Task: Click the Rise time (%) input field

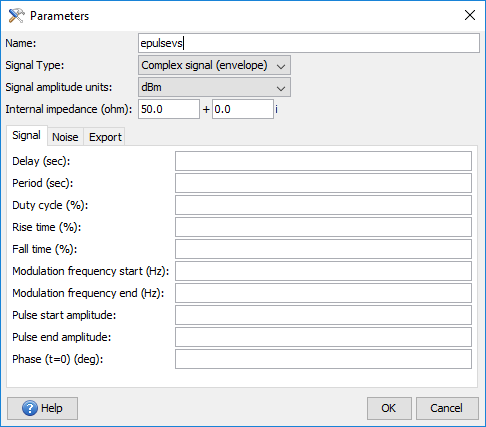Action: click(x=323, y=227)
